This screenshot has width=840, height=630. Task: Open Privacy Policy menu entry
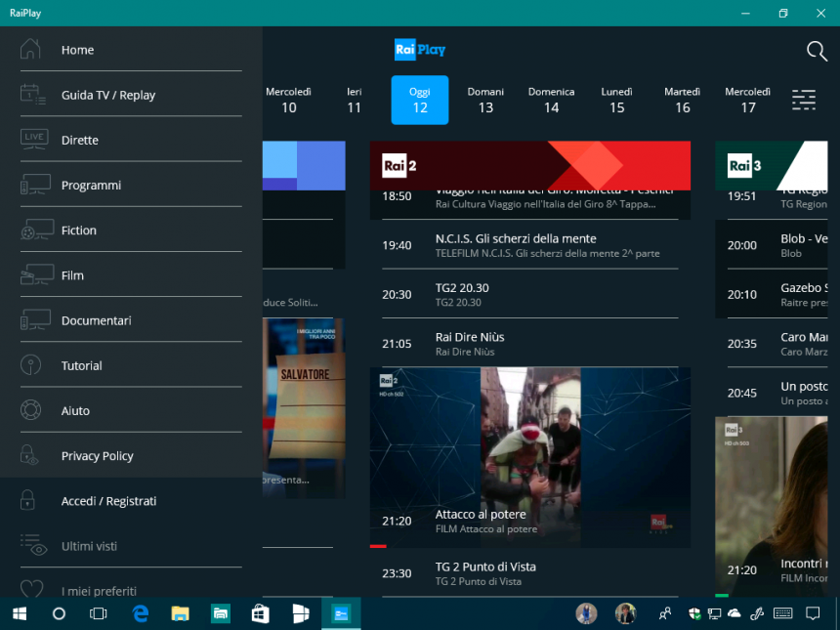click(131, 456)
